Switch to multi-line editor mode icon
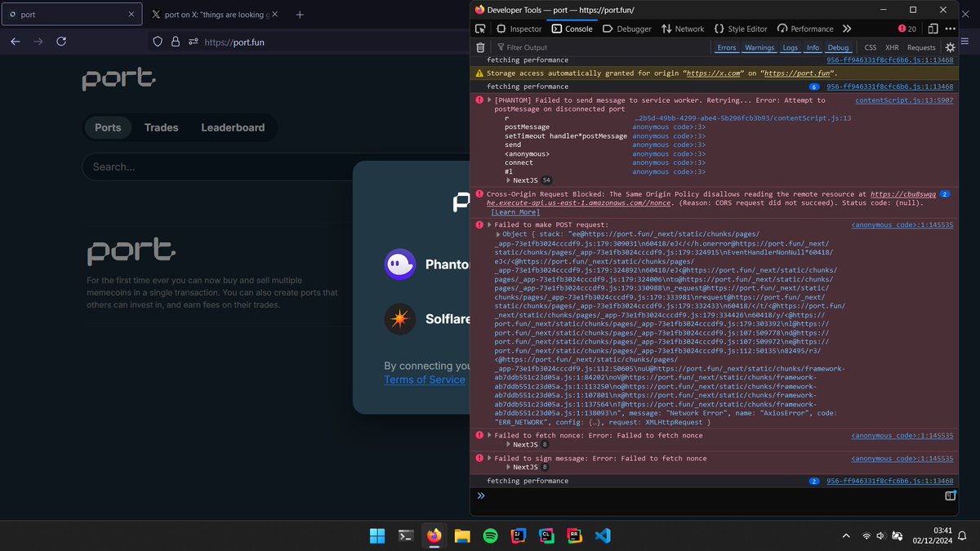The height and width of the screenshot is (551, 980). pyautogui.click(x=951, y=495)
